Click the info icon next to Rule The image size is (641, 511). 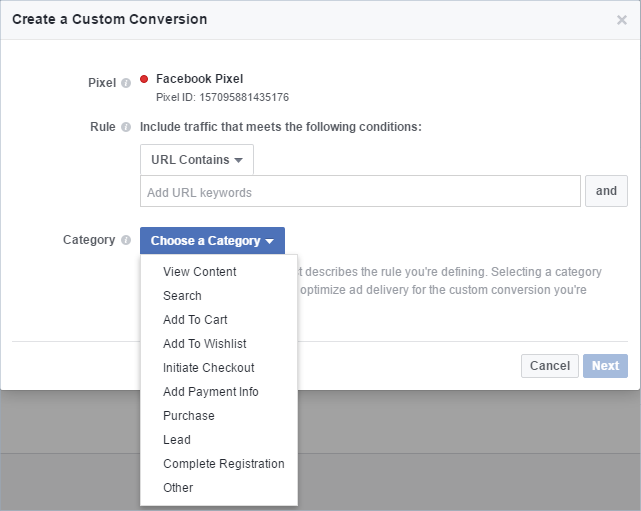coord(126,127)
